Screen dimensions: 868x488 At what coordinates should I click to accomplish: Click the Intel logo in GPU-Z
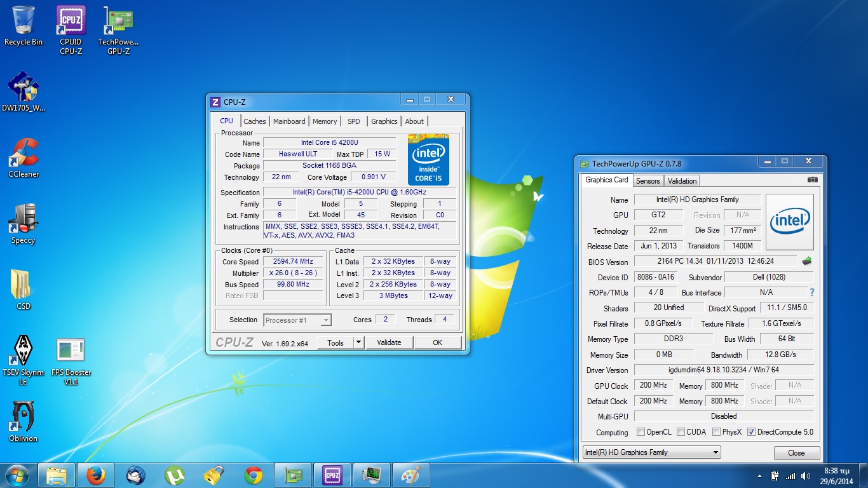[790, 222]
